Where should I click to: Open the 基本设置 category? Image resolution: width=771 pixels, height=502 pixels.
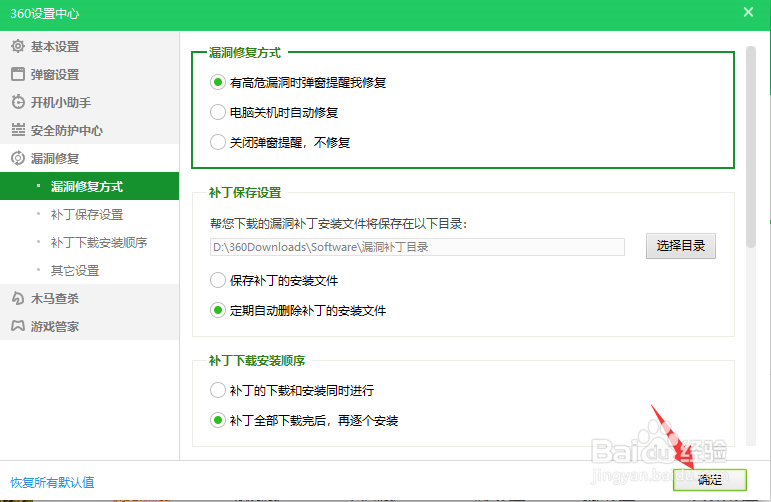pos(89,46)
